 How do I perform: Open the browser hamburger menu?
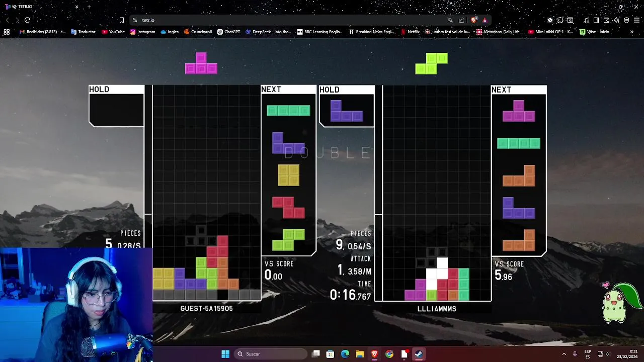[x=636, y=20]
